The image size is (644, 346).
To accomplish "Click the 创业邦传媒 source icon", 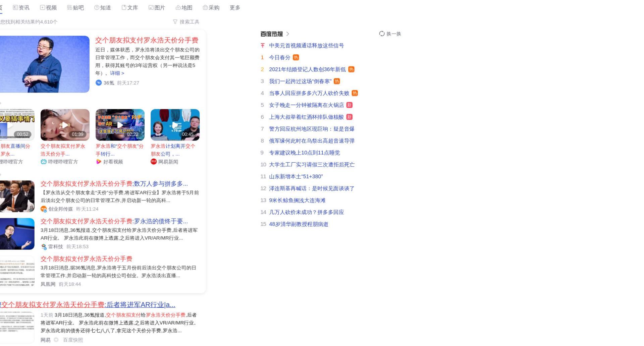I will [44, 209].
